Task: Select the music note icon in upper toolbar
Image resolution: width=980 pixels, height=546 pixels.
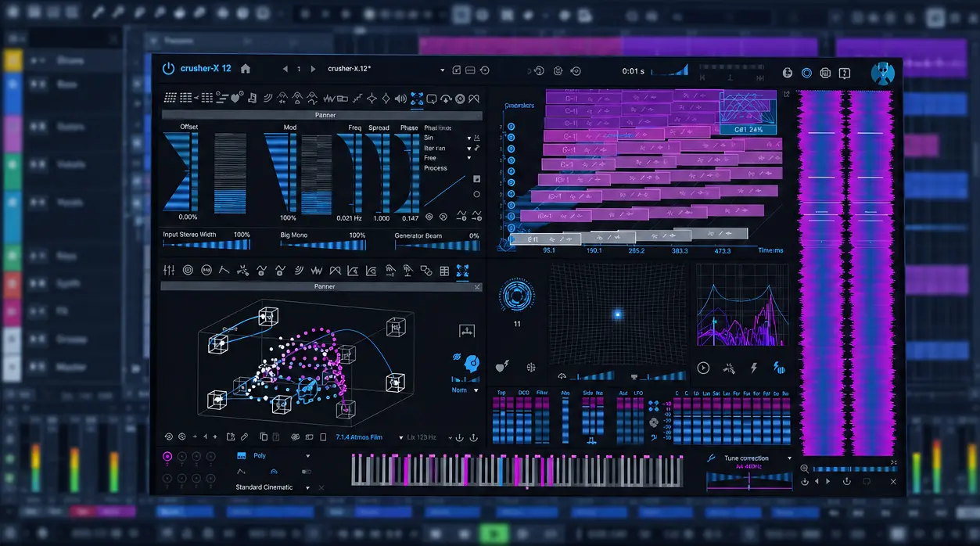Action: 253,97
